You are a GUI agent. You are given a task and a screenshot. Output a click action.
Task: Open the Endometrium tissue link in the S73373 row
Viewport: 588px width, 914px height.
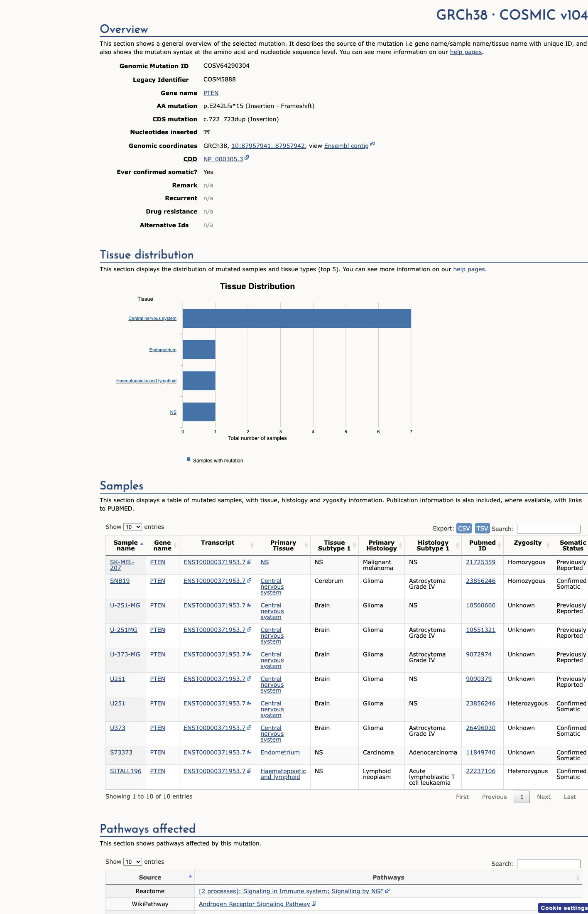pyautogui.click(x=280, y=752)
